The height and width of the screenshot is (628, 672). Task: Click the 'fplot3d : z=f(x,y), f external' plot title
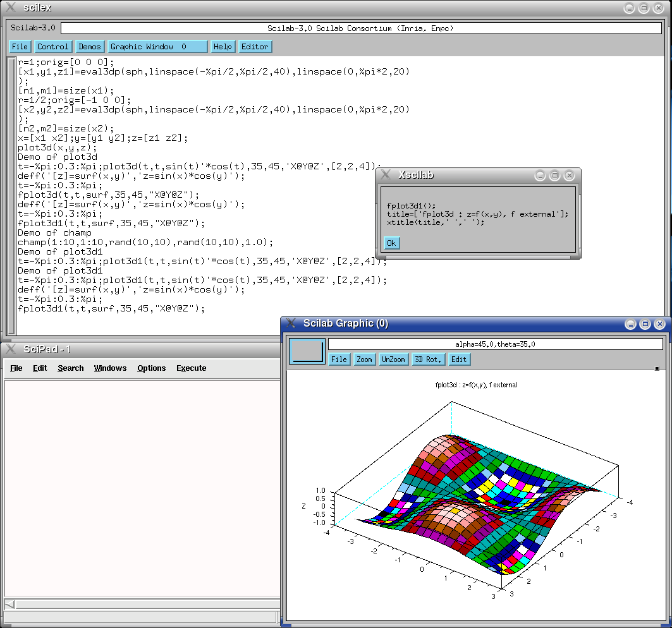coord(476,385)
